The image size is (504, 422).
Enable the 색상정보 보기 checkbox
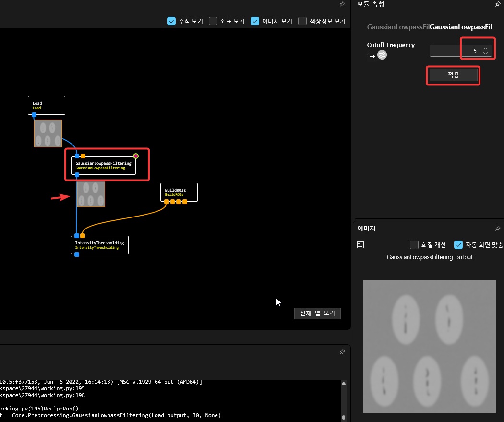[x=302, y=21]
